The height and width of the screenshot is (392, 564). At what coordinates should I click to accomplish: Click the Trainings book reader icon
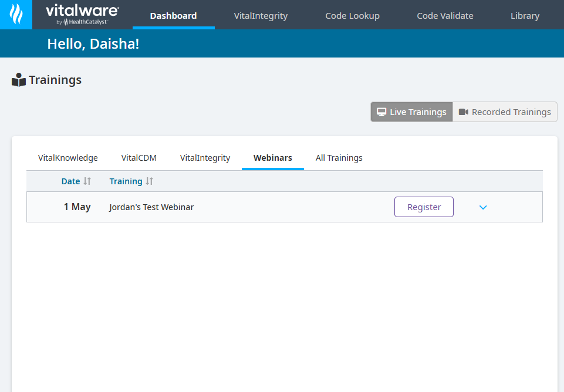[19, 80]
